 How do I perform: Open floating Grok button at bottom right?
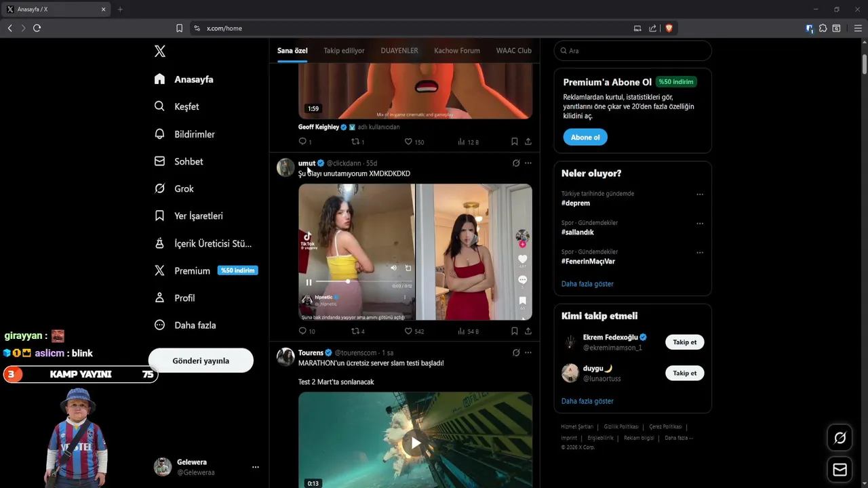pyautogui.click(x=840, y=439)
